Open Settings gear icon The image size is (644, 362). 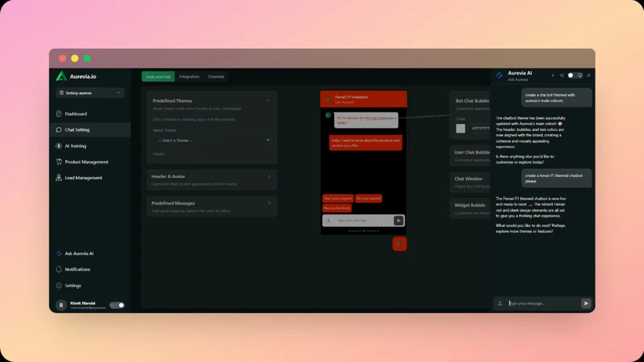pyautogui.click(x=59, y=286)
